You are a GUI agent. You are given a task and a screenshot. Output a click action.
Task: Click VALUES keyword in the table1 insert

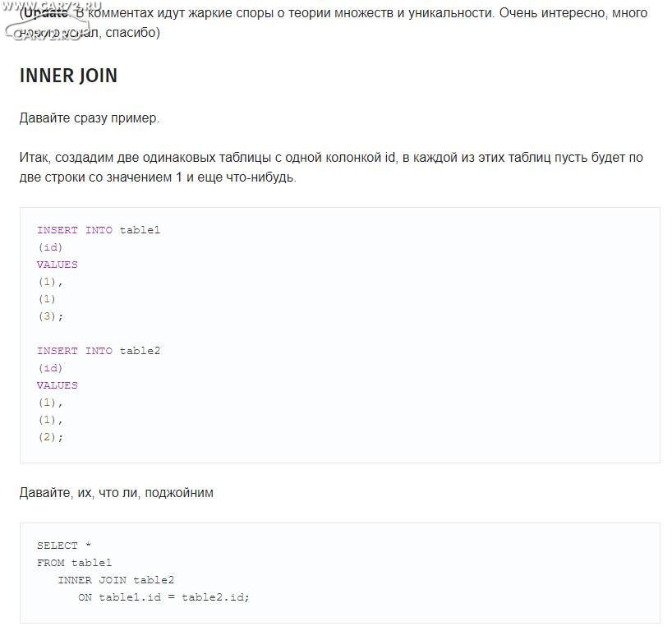(58, 265)
